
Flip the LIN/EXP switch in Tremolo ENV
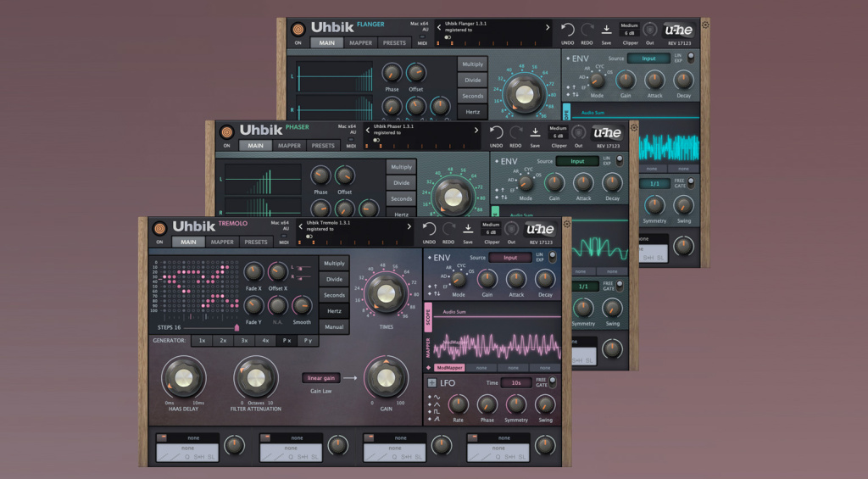coord(550,257)
